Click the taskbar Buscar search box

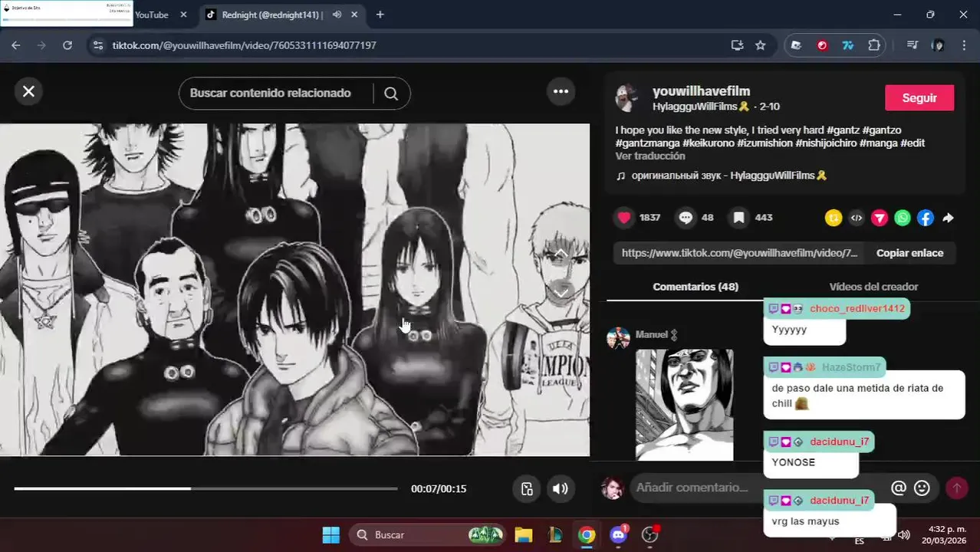pyautogui.click(x=428, y=535)
